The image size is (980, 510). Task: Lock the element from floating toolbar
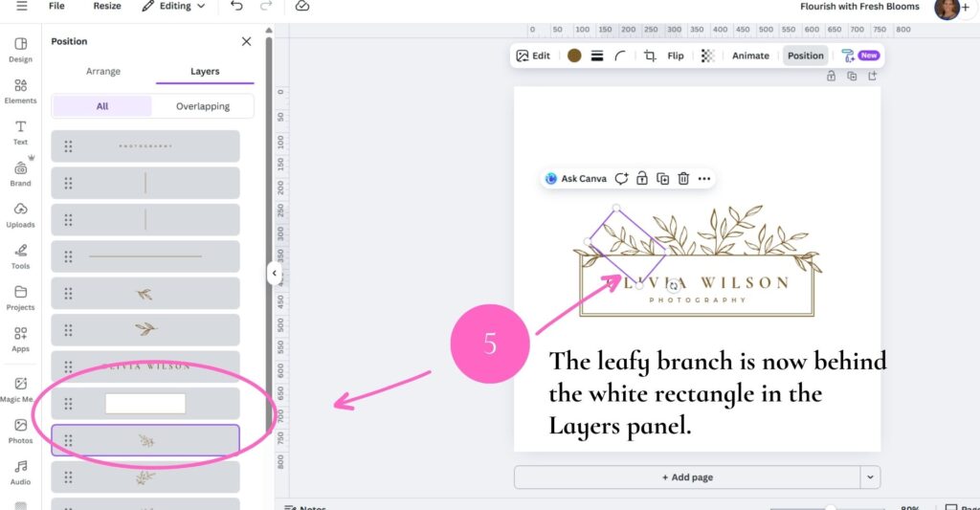point(641,178)
